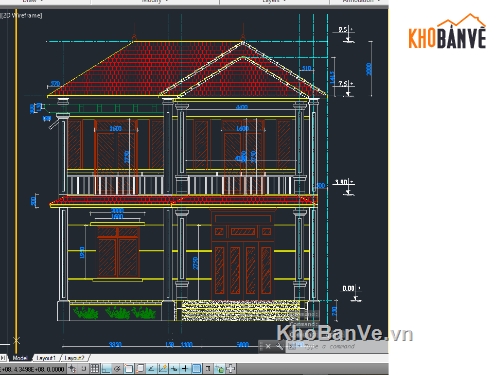Open command line customize wrench icon
Image resolution: width=500 pixels, height=375 pixels.
click(x=279, y=347)
